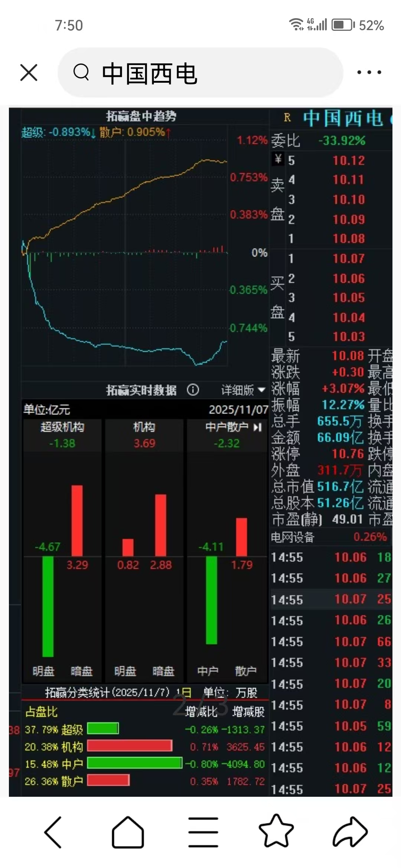Click the green 超级 proportion bar

click(x=103, y=729)
